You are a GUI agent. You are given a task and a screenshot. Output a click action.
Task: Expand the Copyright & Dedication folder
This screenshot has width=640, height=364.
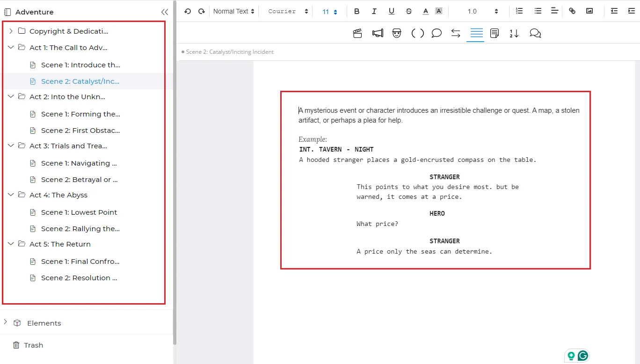pyautogui.click(x=11, y=31)
